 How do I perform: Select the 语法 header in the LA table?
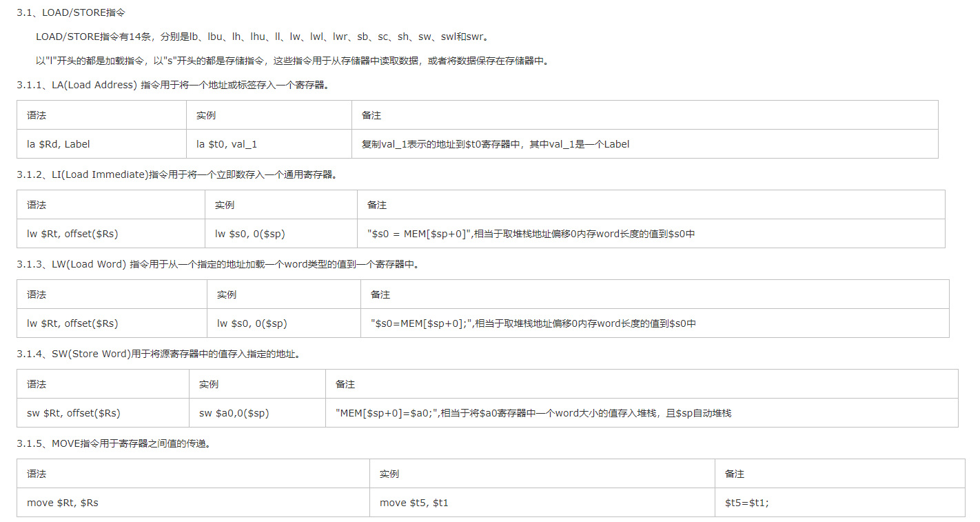coord(36,115)
